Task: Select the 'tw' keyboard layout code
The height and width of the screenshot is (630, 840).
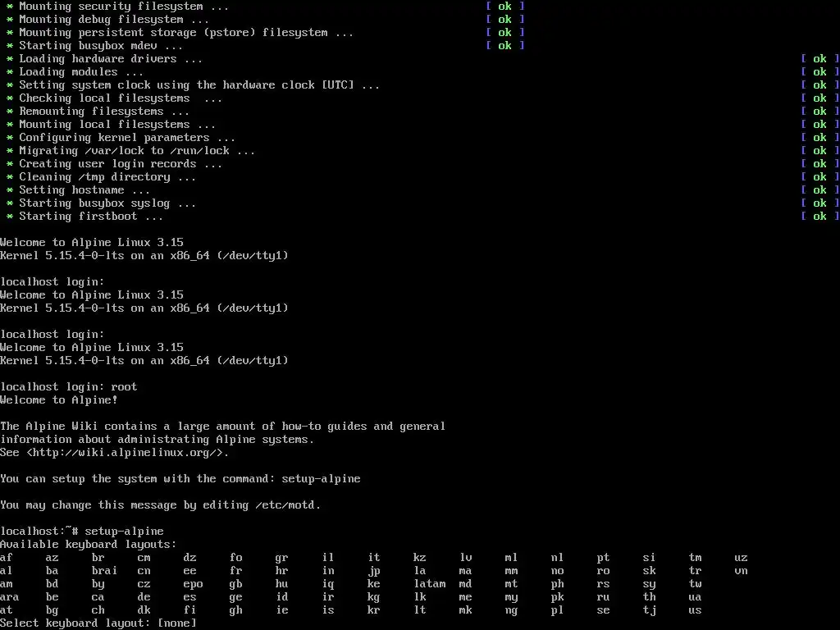Action: coord(695,584)
